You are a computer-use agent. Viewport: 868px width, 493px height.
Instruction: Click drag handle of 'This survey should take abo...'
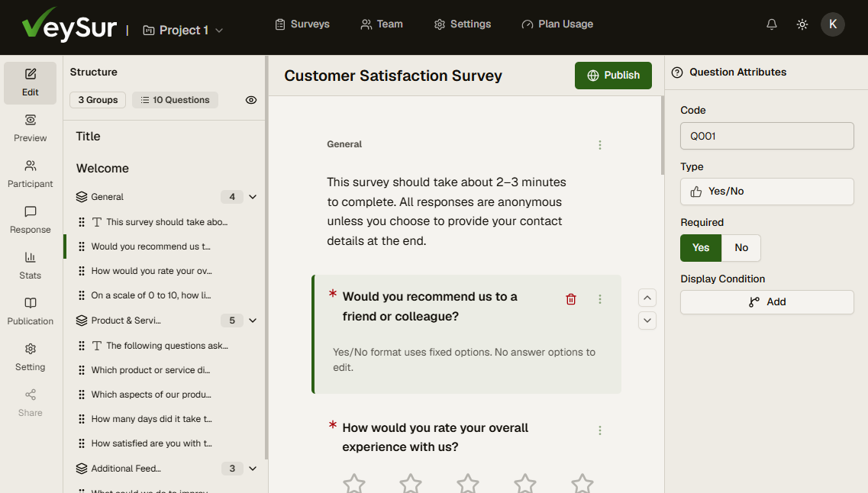[x=82, y=222]
